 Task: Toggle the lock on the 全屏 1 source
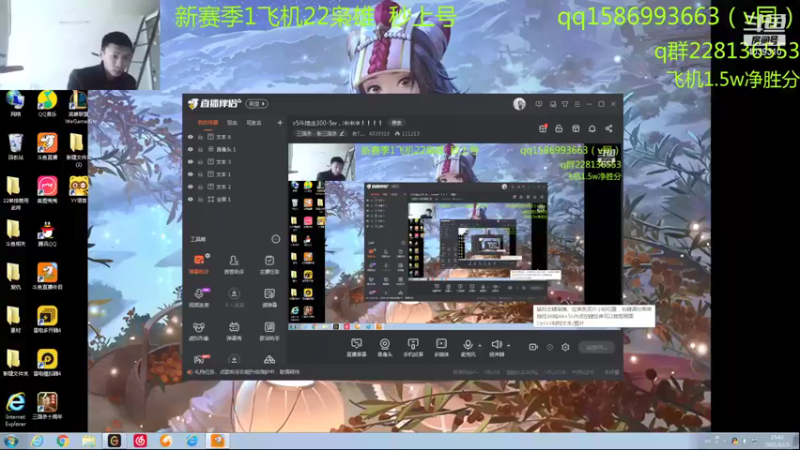(x=201, y=199)
